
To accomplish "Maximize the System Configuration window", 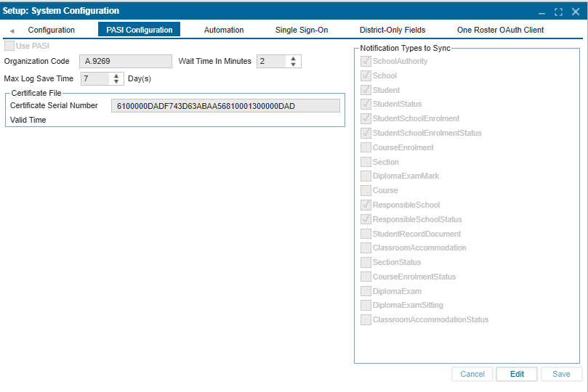I will (558, 12).
